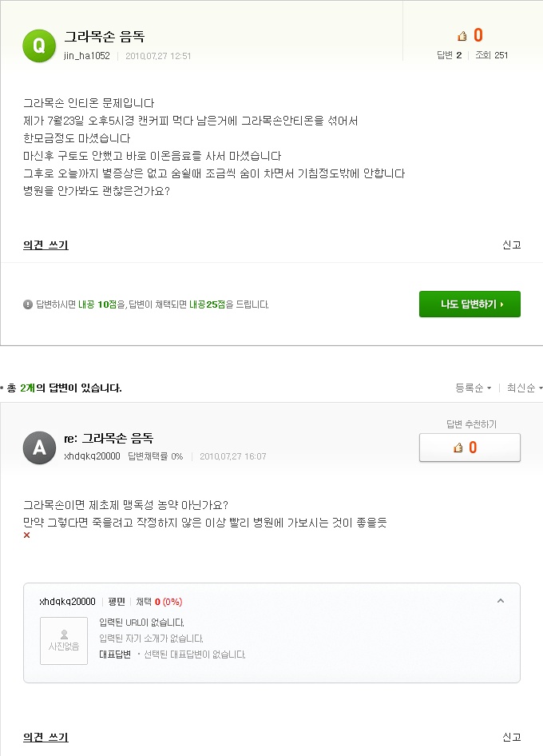This screenshot has width=543, height=756.
Task: Click the exclamation info icon near 답변하시면
Action: [28, 304]
